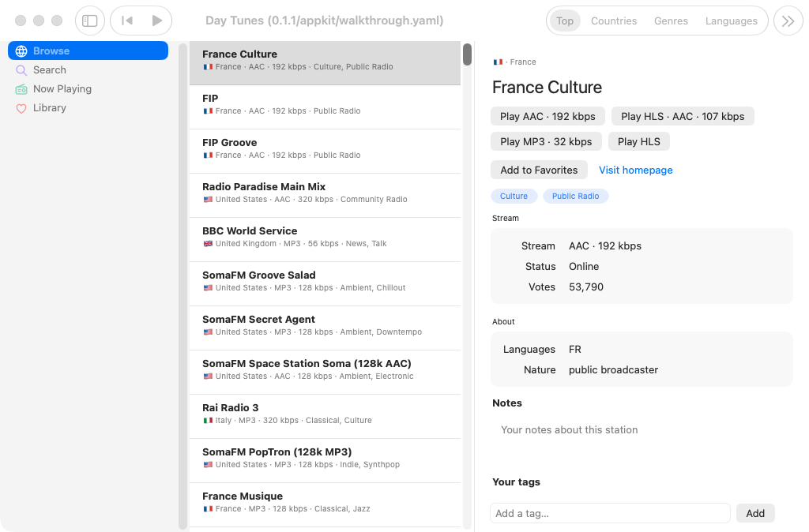Switch to the Genres tab
This screenshot has width=809, height=532.
tap(671, 21)
